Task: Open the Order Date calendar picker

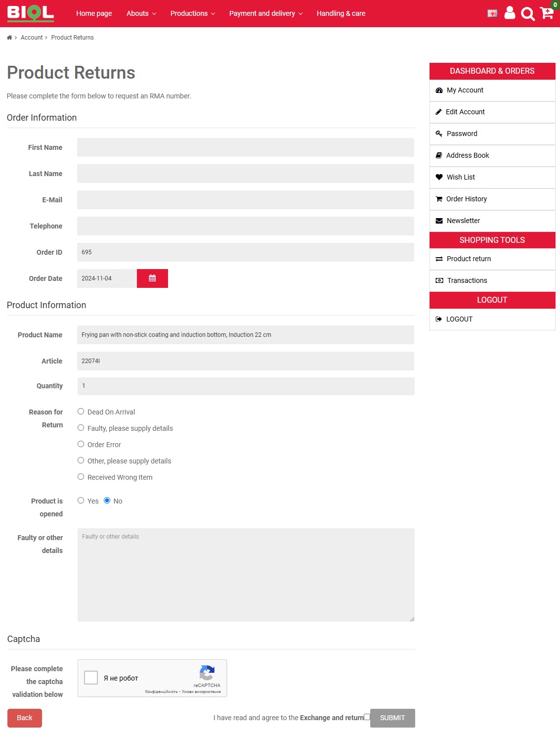Action: (x=152, y=278)
